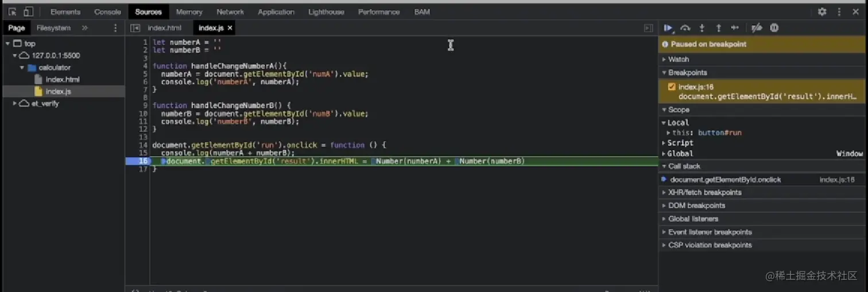The width and height of the screenshot is (868, 292).
Task: Click breakpoint marker on line 16
Action: click(x=138, y=161)
